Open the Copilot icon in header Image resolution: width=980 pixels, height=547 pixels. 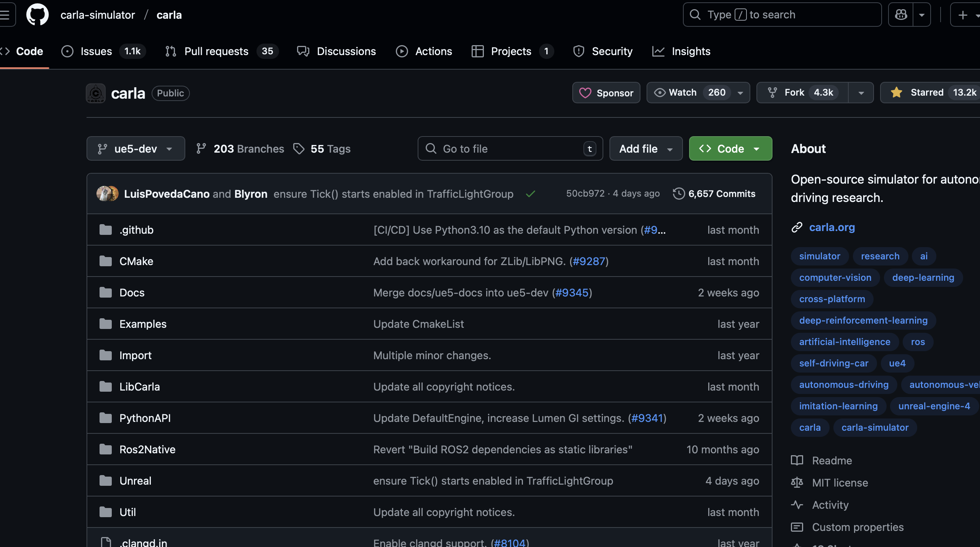[901, 15]
